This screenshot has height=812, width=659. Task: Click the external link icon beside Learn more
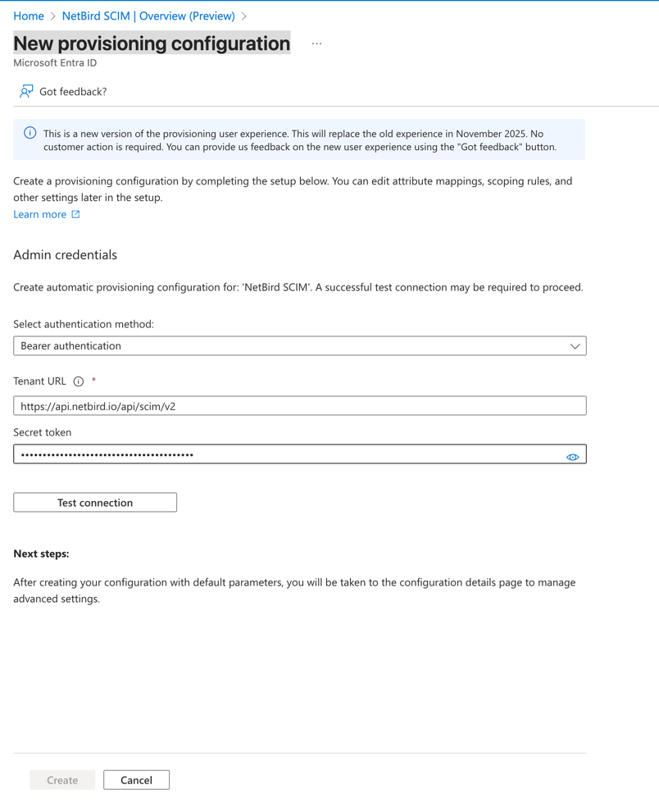coord(74,214)
